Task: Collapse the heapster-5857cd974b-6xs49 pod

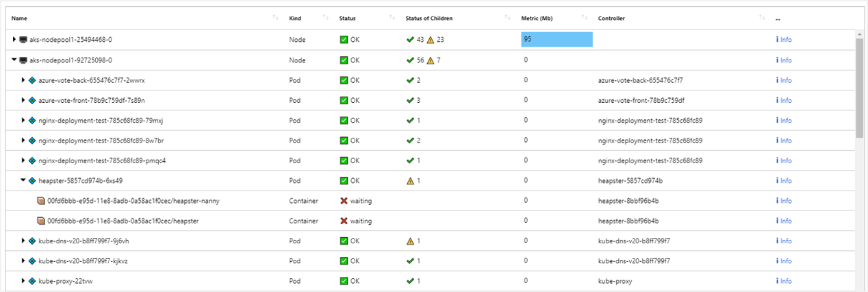Action: click(23, 181)
